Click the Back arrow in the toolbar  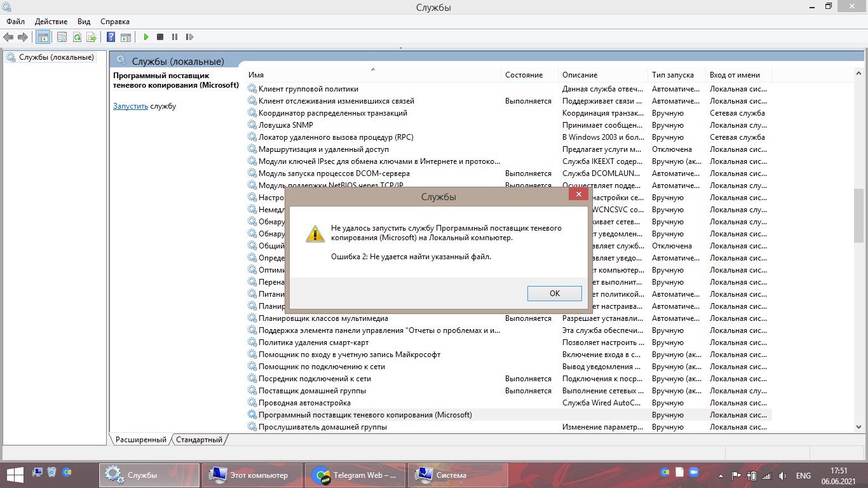[8, 37]
